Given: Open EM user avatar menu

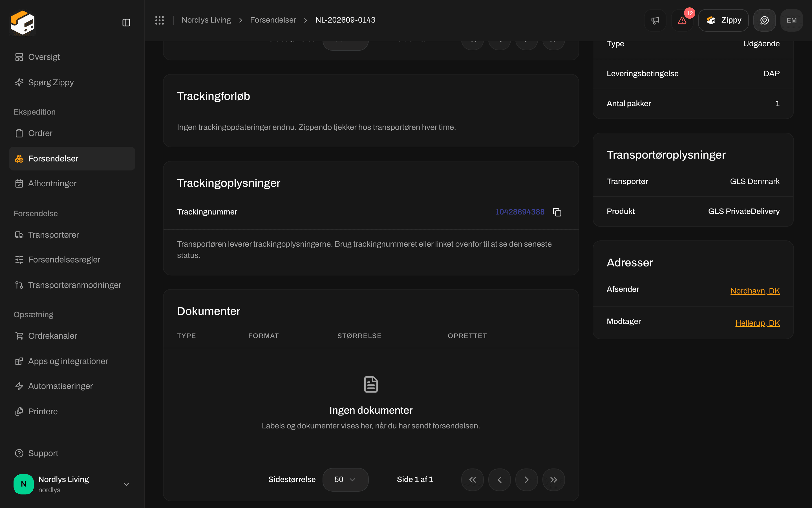Looking at the screenshot, I should (x=791, y=20).
